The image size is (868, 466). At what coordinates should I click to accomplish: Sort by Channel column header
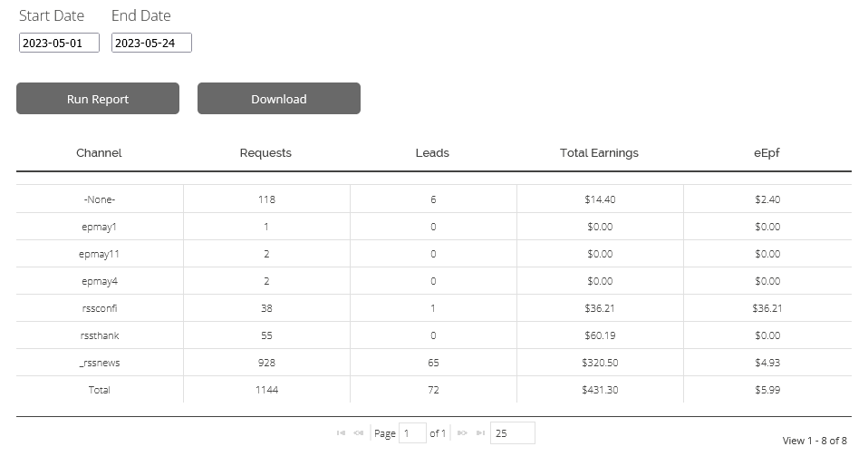click(99, 153)
